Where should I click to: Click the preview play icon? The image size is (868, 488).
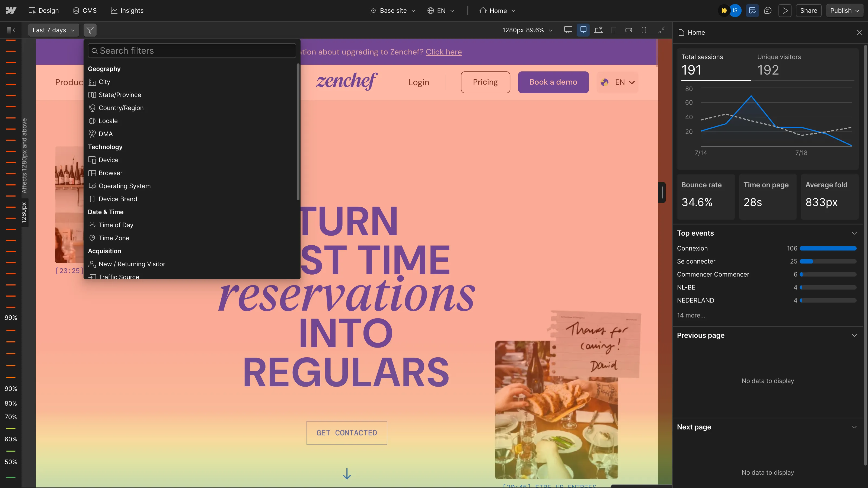785,11
